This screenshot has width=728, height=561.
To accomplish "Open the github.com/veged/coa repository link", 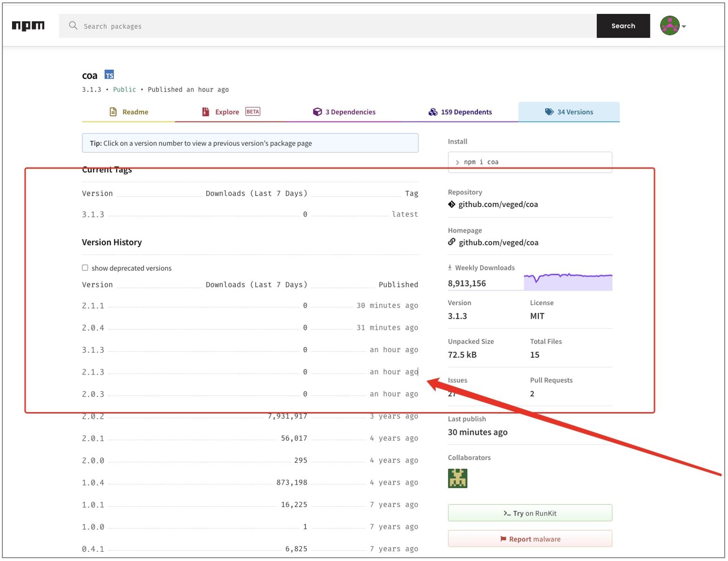I will (x=499, y=204).
